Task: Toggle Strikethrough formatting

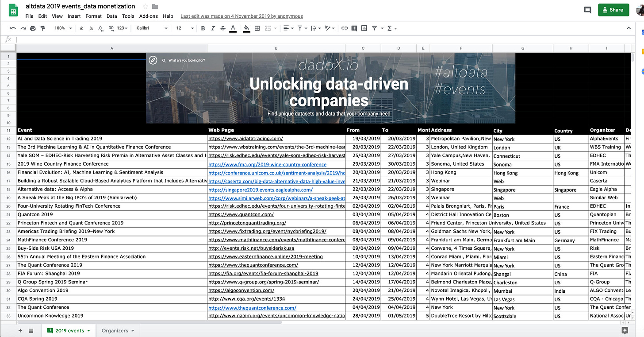Action: [222, 28]
